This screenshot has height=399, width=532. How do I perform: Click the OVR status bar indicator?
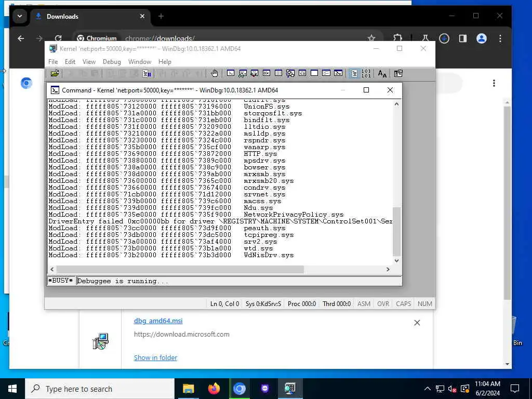(383, 303)
